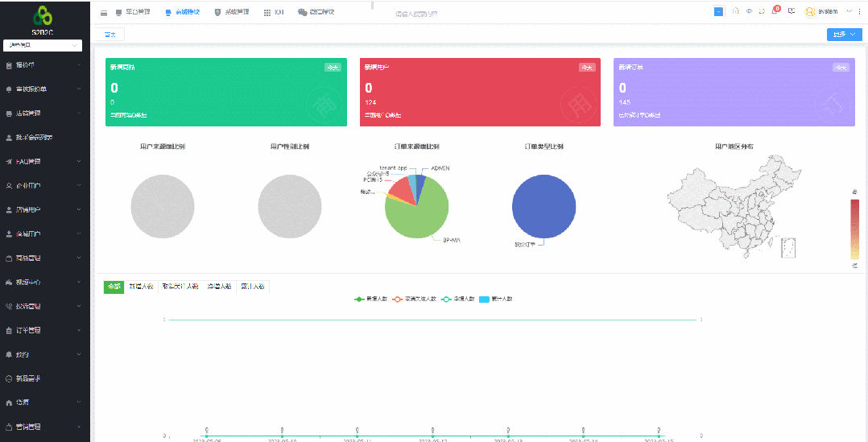Click the green S2B2C logo

pyautogui.click(x=43, y=15)
